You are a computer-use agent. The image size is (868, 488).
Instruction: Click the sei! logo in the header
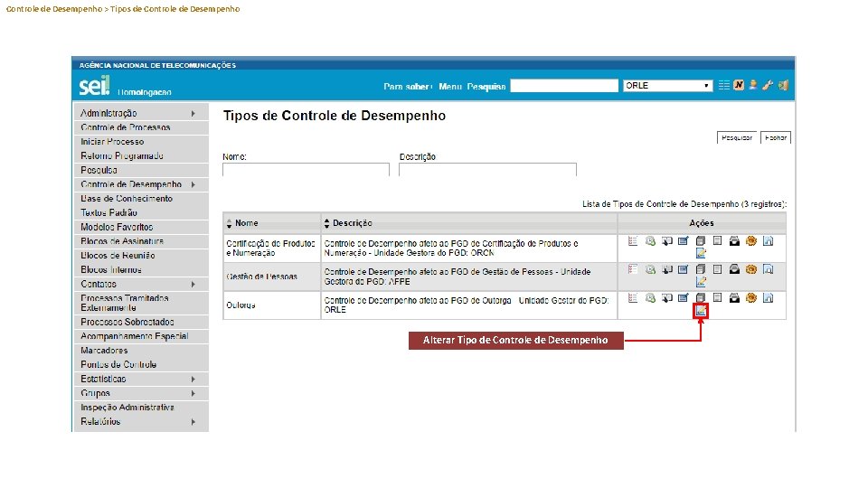95,86
